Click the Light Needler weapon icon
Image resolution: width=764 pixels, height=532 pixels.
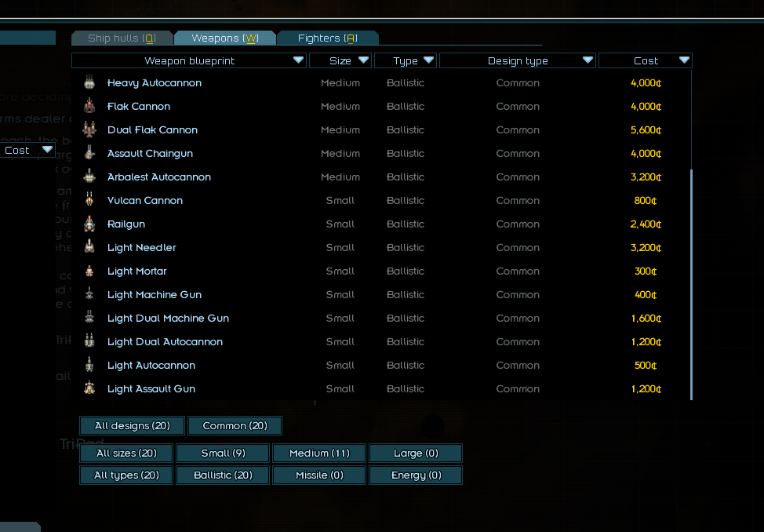click(x=89, y=247)
